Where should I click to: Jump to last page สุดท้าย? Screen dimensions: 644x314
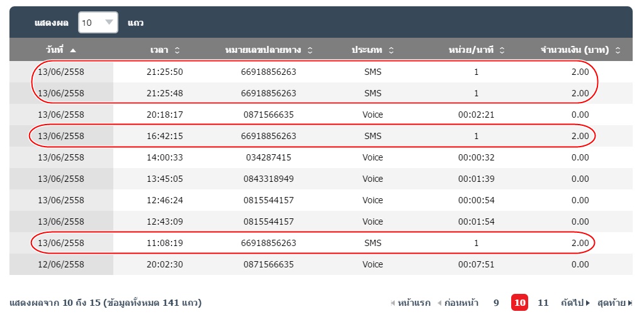pyautogui.click(x=614, y=303)
